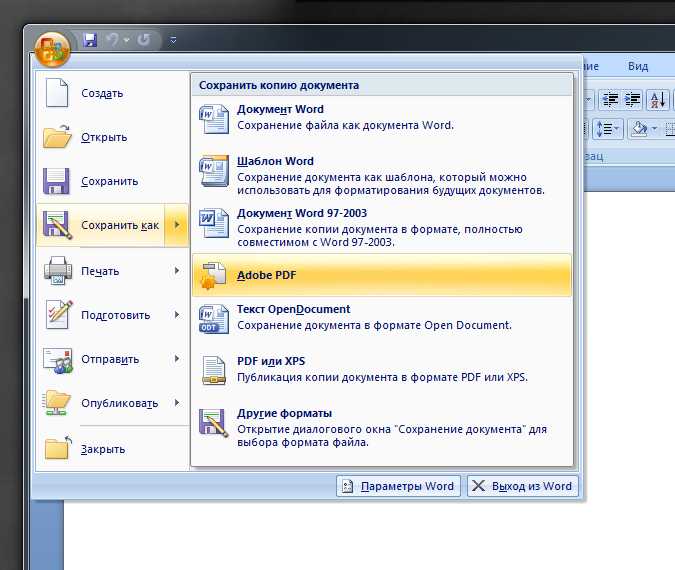Click Параметры Word button

click(x=399, y=486)
